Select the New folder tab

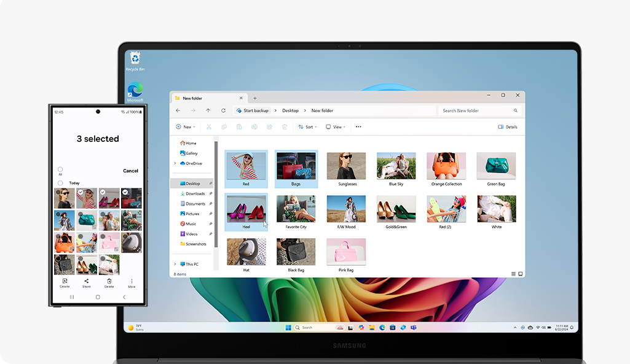point(208,98)
